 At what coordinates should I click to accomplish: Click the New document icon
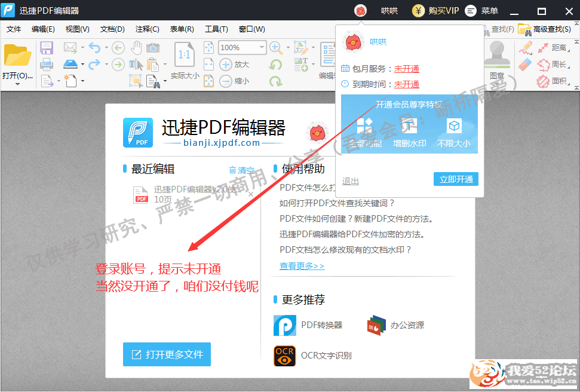(x=70, y=80)
